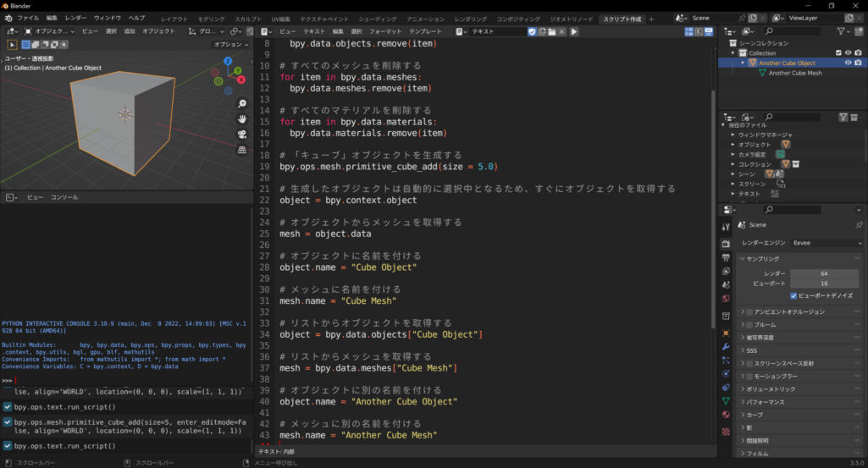Expand the Window Manager data entry

[x=733, y=135]
